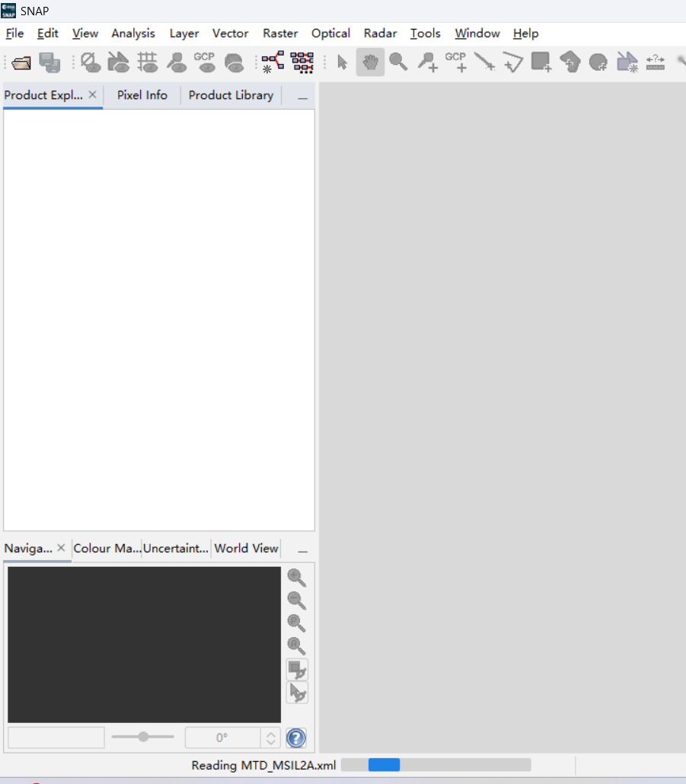This screenshot has width=686, height=784.
Task: Select the Zoom magnifier tool
Action: pos(398,62)
